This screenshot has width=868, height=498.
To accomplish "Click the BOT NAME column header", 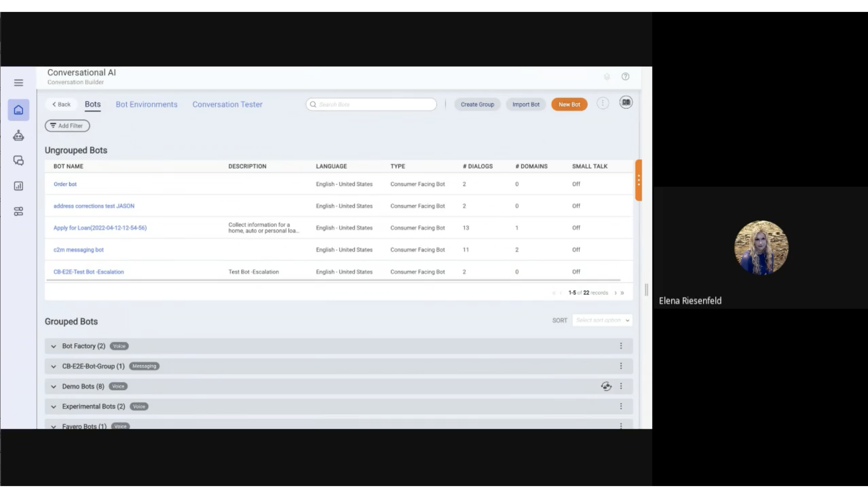I will (x=68, y=166).
